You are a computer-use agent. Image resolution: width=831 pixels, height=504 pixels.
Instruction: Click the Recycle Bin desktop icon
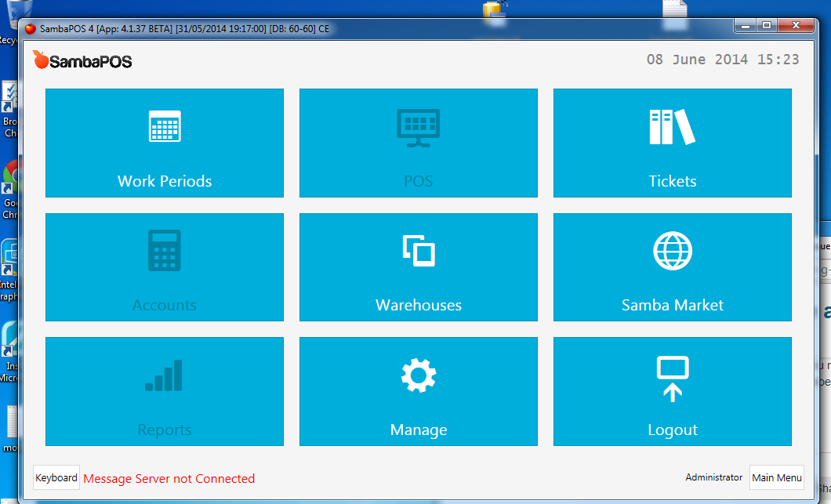click(x=9, y=21)
